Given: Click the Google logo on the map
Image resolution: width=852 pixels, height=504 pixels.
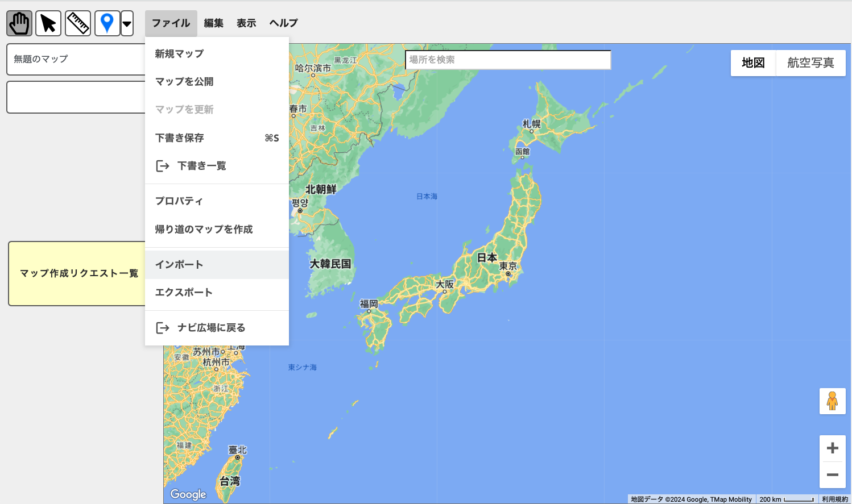Looking at the screenshot, I should [188, 494].
